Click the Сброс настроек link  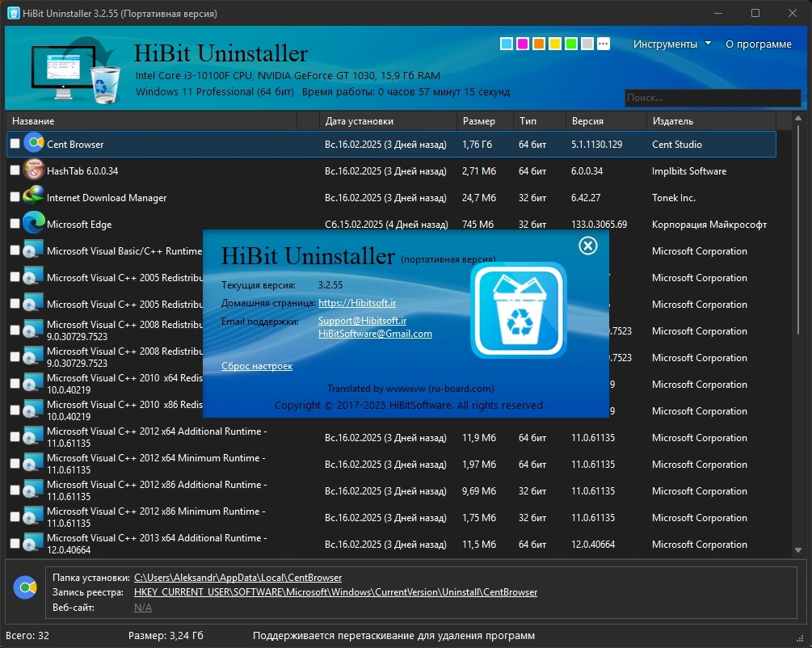257,366
